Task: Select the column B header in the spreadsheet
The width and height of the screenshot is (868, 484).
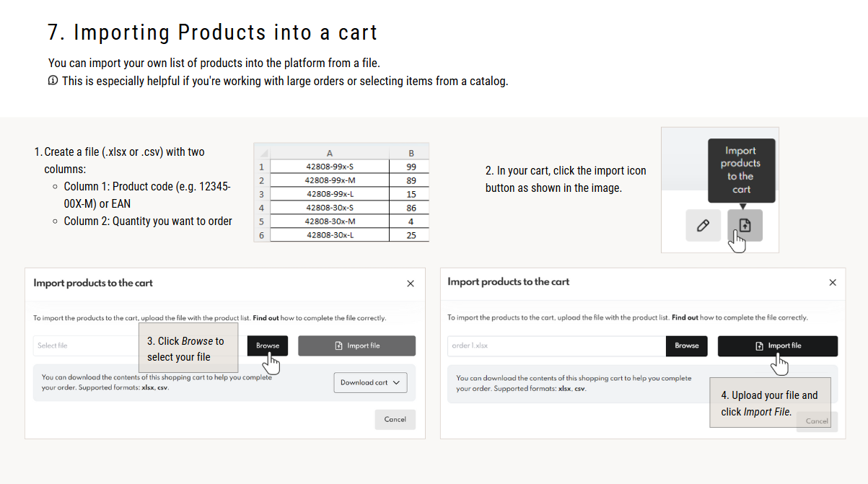Action: [x=411, y=153]
